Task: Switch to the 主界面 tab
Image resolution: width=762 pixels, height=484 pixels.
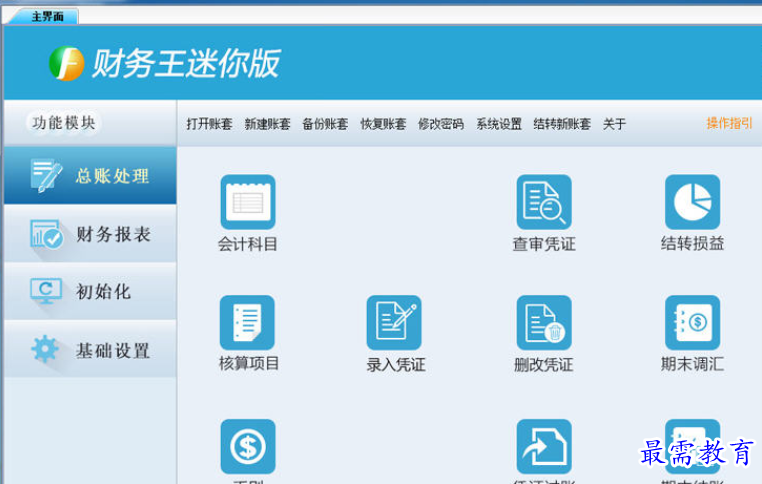Action: 45,17
